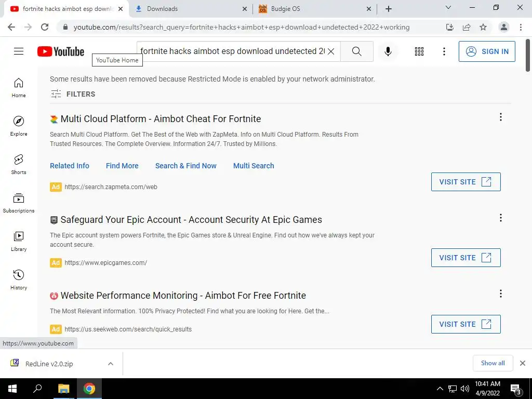
Task: Click the Multi Search link
Action: tap(254, 166)
